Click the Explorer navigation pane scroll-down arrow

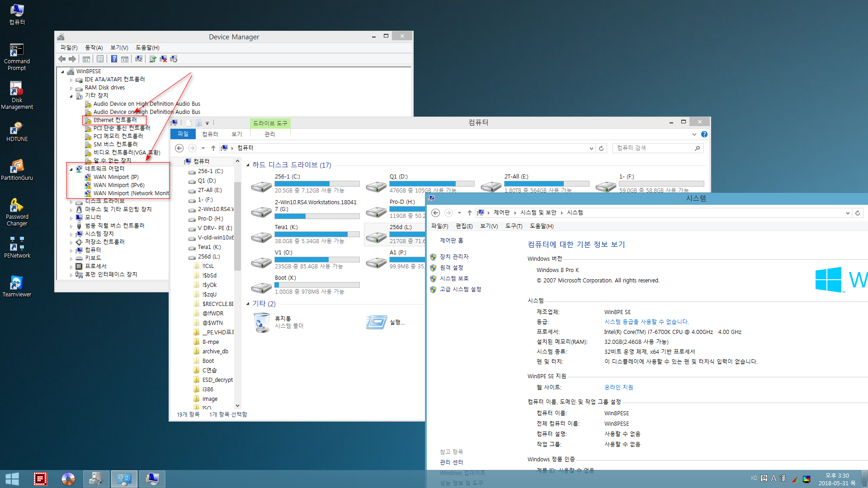[238, 406]
